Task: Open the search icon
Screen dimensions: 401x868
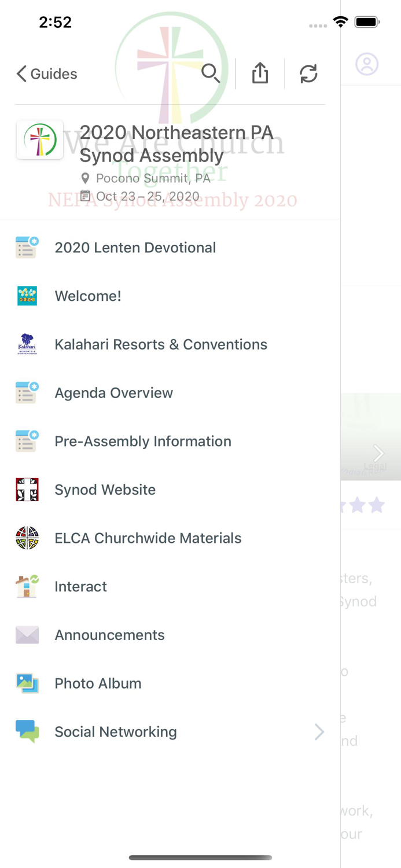Action: (x=211, y=73)
